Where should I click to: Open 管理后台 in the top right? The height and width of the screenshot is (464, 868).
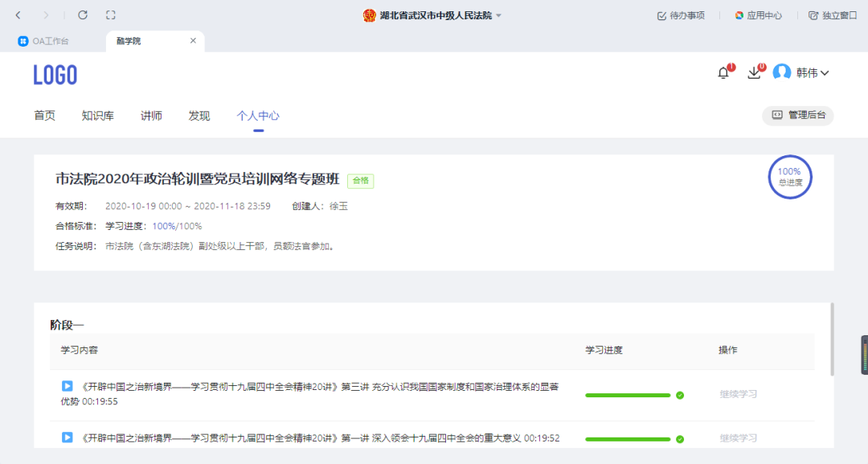tap(797, 115)
